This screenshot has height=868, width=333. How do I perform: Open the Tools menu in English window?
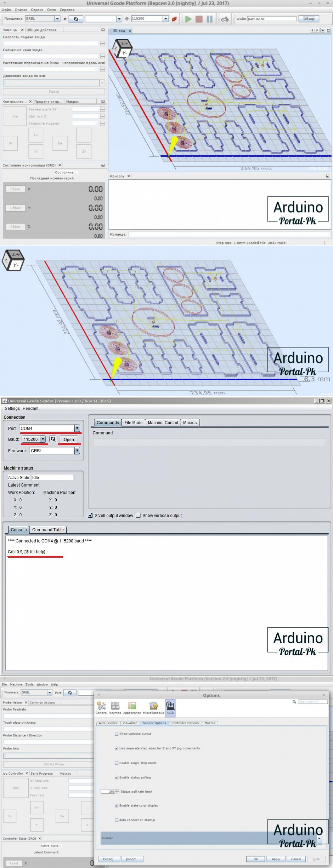29,684
